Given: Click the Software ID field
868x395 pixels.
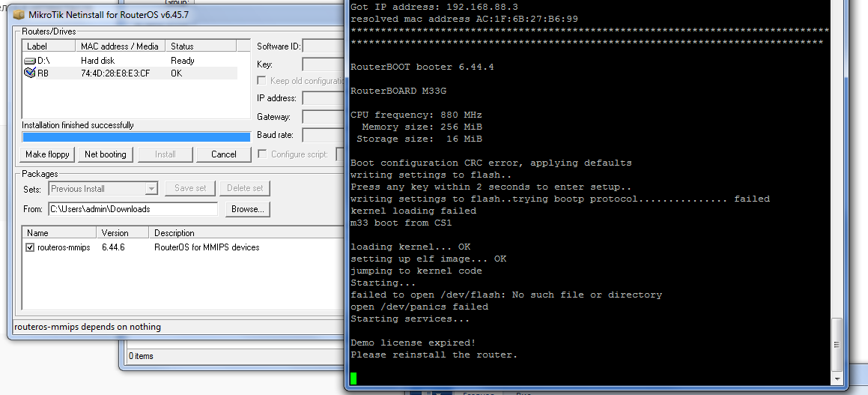Looking at the screenshot, I should point(324,46).
